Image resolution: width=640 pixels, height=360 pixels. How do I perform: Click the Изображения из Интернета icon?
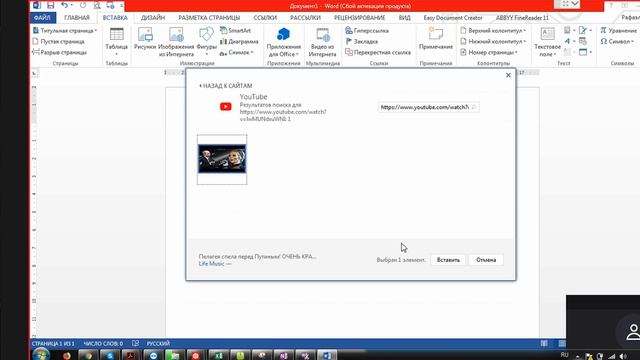[x=176, y=42]
